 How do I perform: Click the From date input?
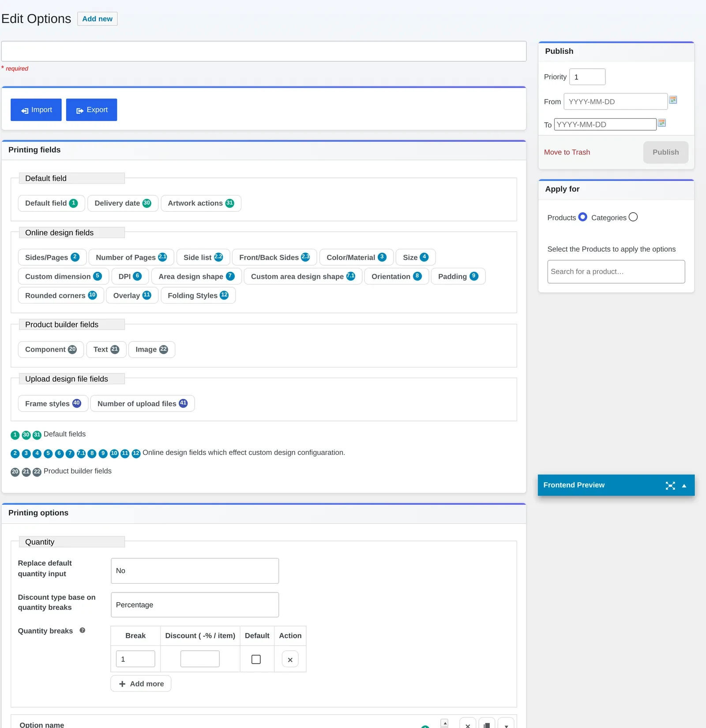point(616,101)
